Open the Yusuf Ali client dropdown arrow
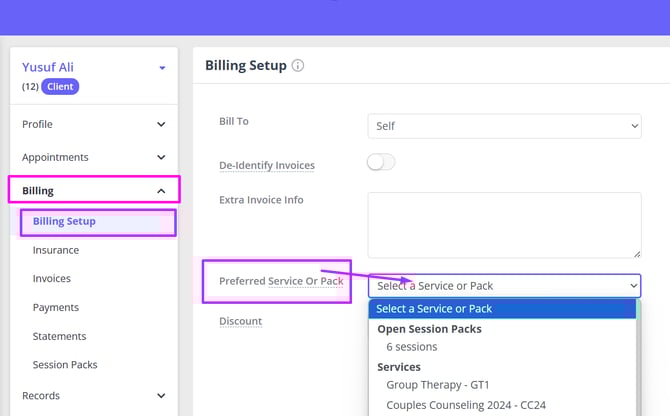The image size is (670, 416). tap(162, 68)
